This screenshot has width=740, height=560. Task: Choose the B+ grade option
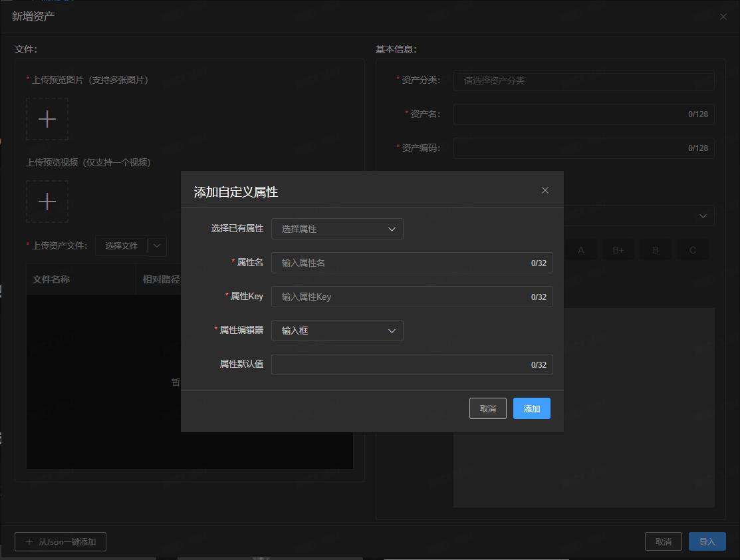[618, 250]
